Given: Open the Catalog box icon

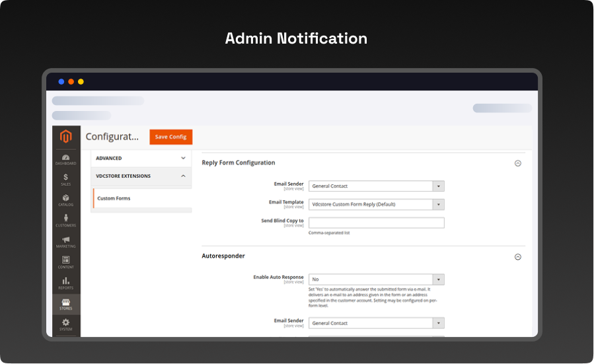Looking at the screenshot, I should [65, 200].
